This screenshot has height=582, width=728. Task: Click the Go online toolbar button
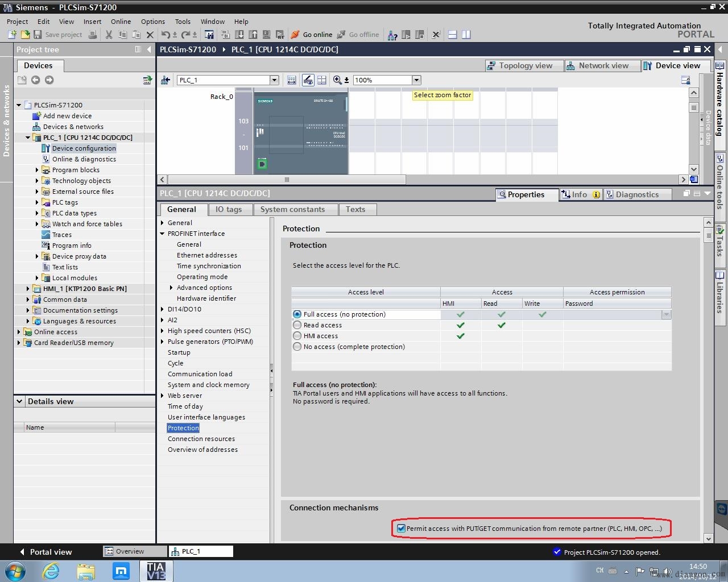311,35
